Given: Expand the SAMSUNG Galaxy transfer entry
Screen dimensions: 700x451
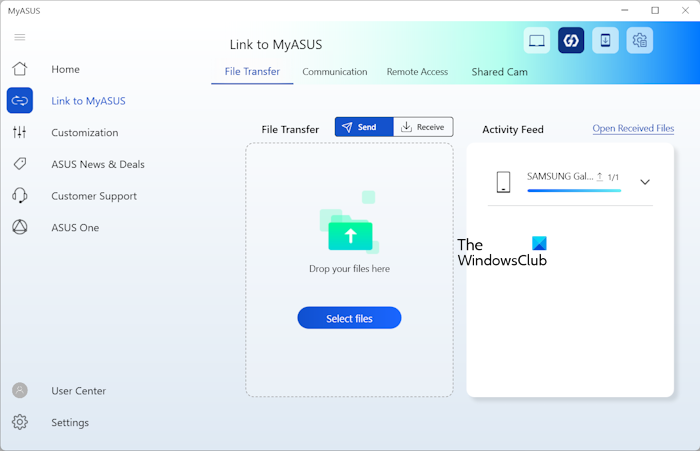Looking at the screenshot, I should (645, 182).
